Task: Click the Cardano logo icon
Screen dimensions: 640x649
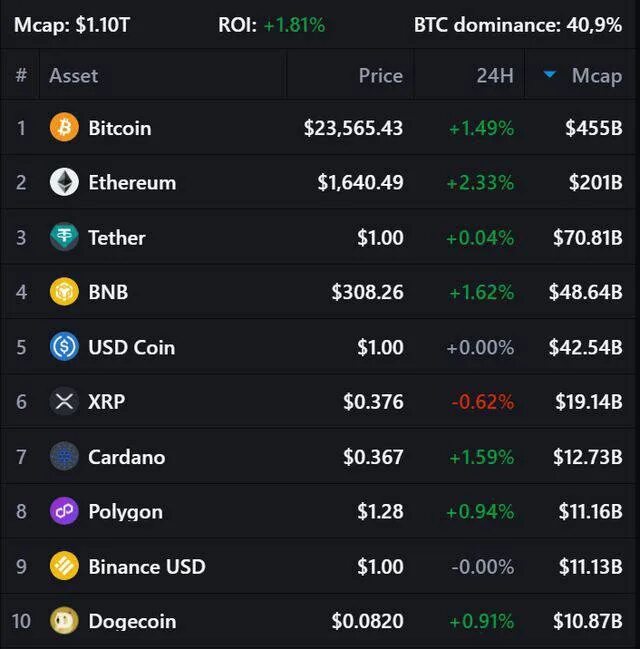Action: [64, 456]
